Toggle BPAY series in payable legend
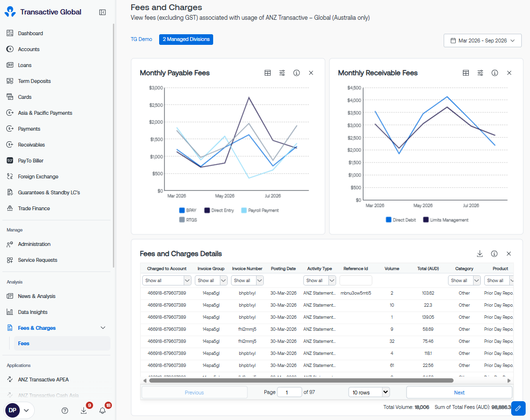 tap(188, 211)
